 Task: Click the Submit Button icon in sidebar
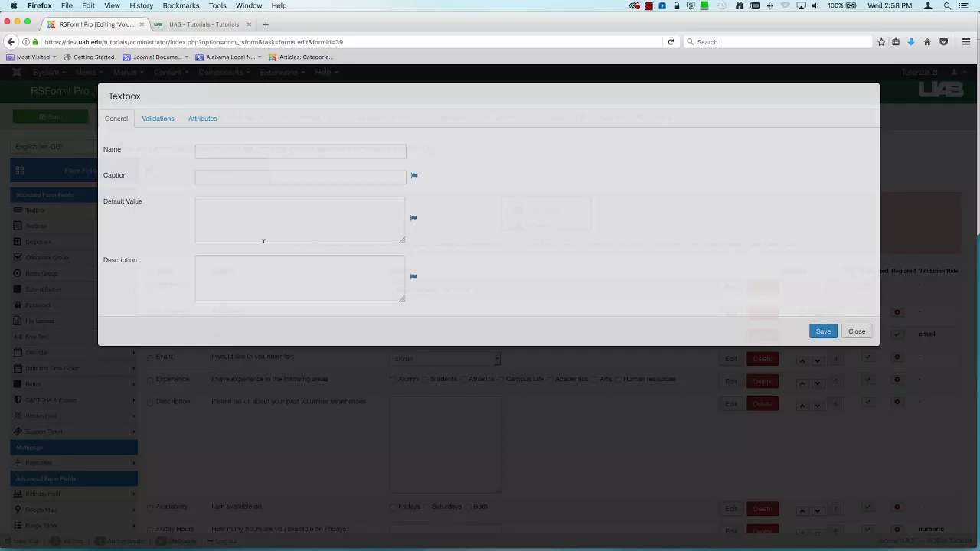(18, 289)
